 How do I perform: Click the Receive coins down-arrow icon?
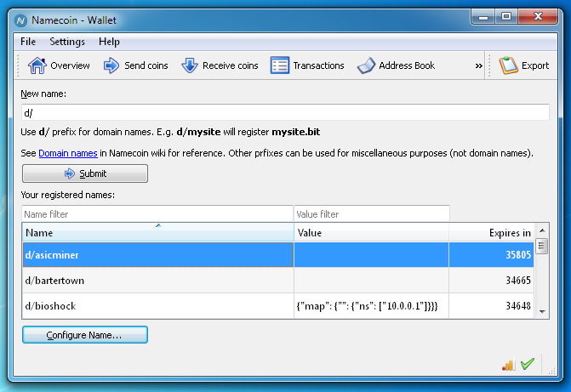pos(190,65)
